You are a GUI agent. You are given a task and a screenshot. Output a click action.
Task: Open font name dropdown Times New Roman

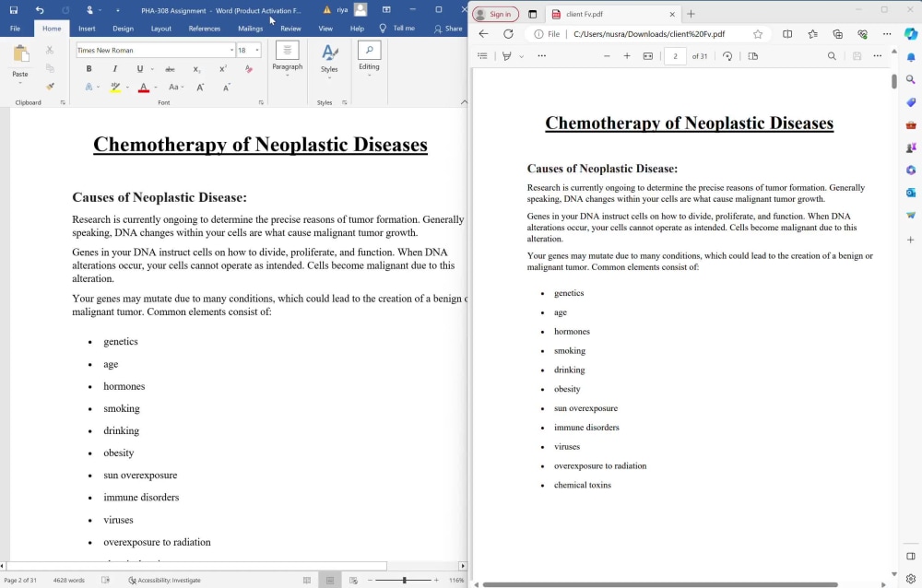[231, 51]
